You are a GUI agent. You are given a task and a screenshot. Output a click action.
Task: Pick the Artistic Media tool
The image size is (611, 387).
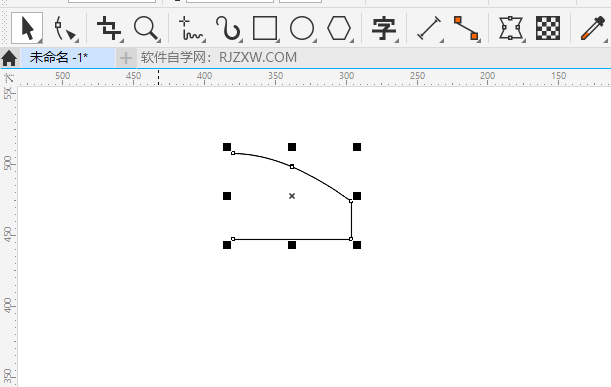point(228,28)
